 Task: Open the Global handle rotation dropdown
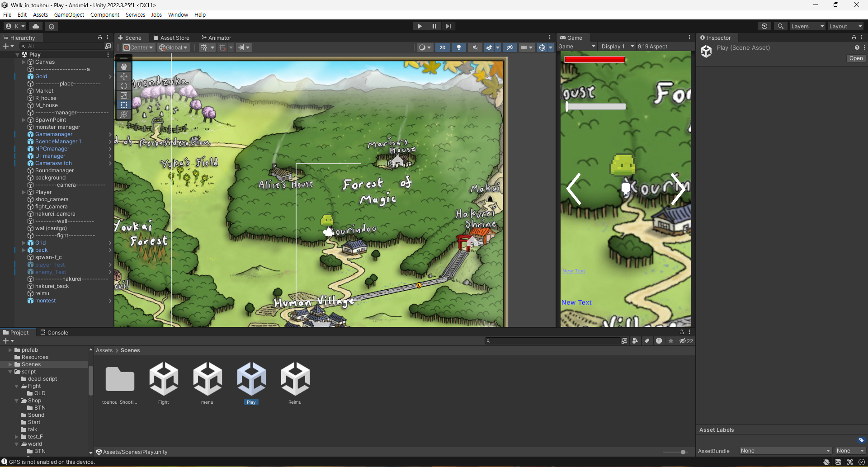coord(174,47)
